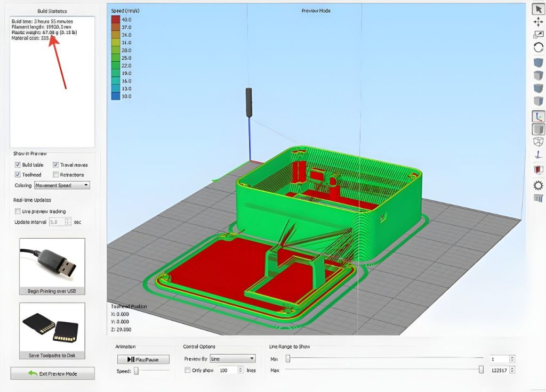The width and height of the screenshot is (546, 392).
Task: Activate the move/translate view tool
Action: 538,22
